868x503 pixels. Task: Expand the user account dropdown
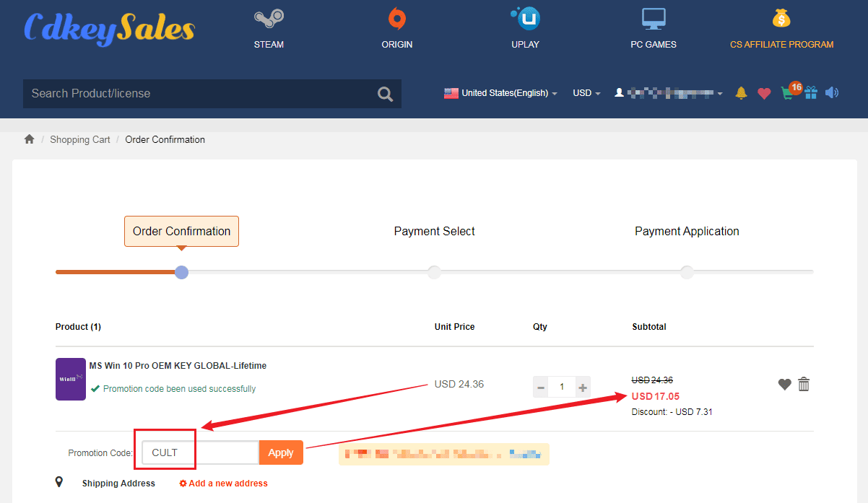click(x=669, y=93)
